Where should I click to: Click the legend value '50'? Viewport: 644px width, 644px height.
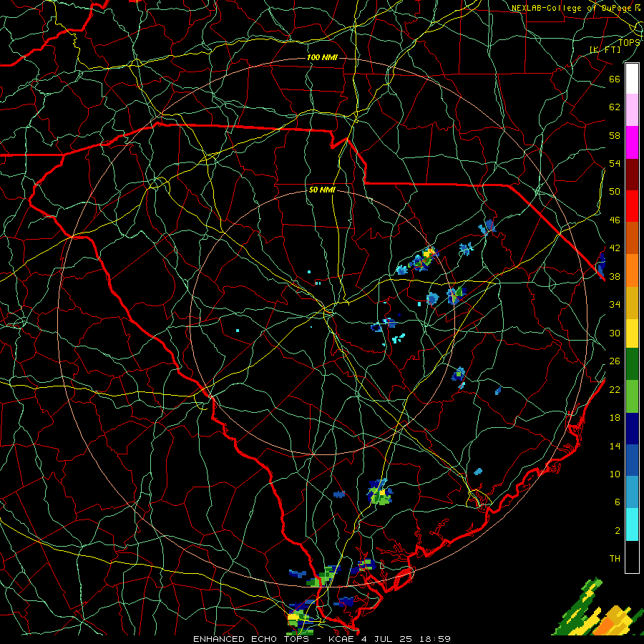click(x=615, y=191)
